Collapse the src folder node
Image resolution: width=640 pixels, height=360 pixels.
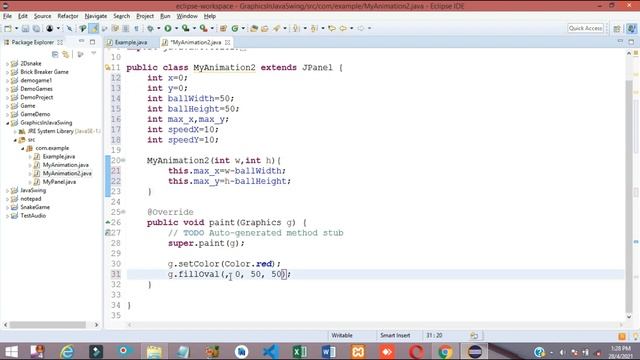(15, 140)
